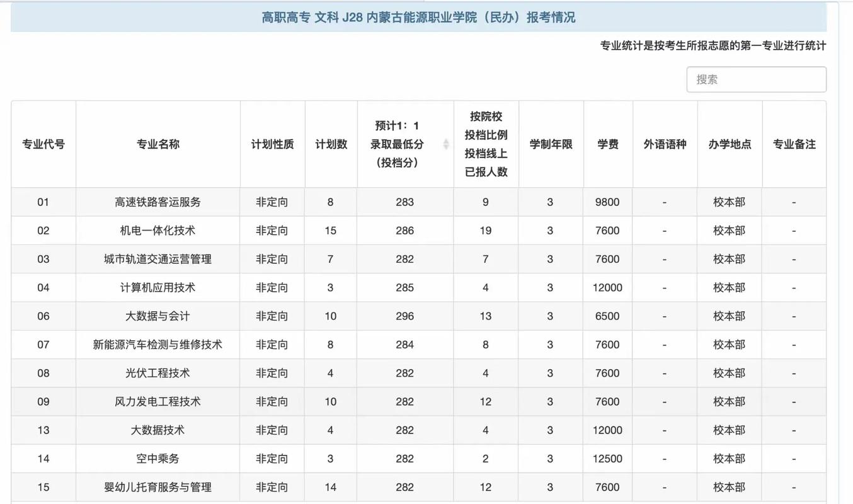Click major code 02 cell
This screenshot has width=853, height=504.
coord(43,231)
